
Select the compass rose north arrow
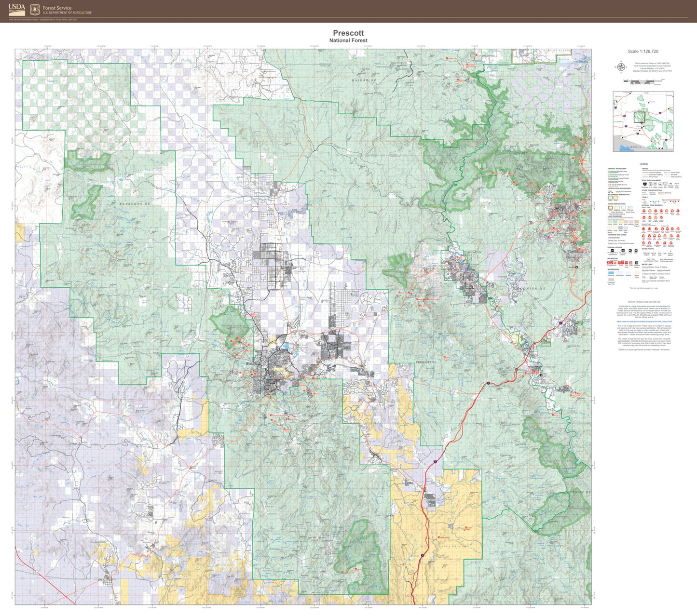pyautogui.click(x=621, y=67)
